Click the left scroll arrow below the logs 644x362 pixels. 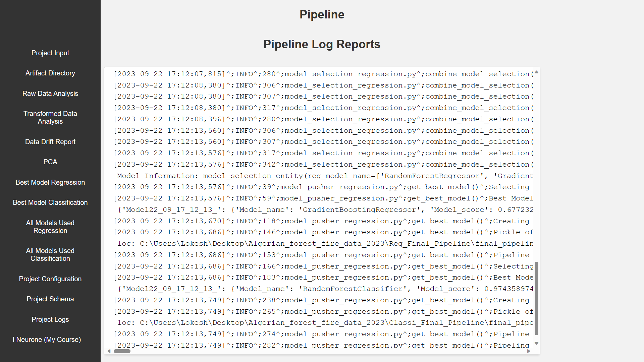click(x=109, y=351)
